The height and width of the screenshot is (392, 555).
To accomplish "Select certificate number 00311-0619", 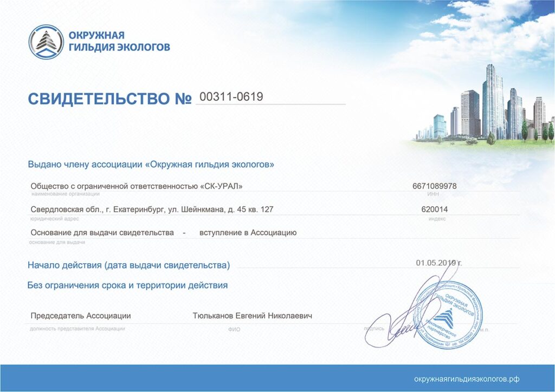I will click(231, 97).
